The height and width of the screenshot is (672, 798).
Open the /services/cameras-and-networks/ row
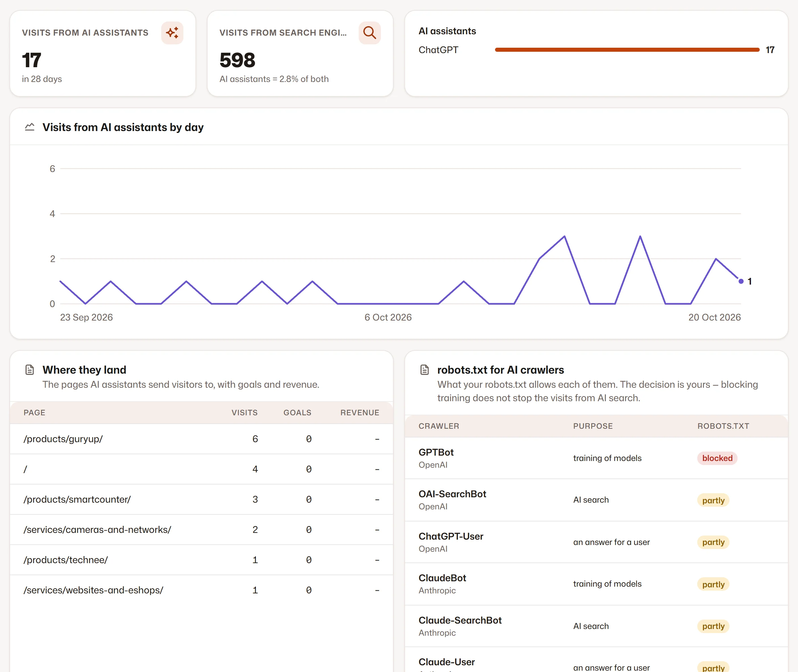click(202, 530)
